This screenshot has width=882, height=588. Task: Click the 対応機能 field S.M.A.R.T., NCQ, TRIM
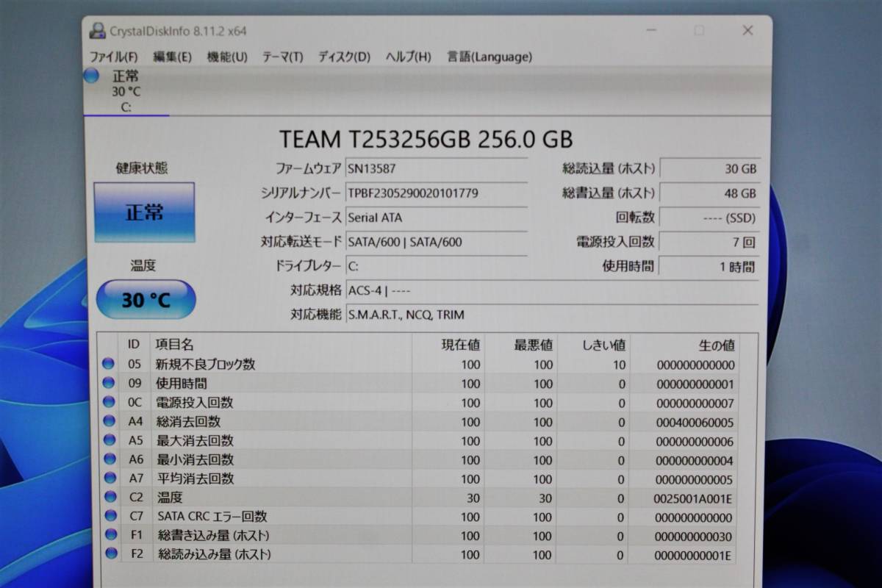[551, 315]
